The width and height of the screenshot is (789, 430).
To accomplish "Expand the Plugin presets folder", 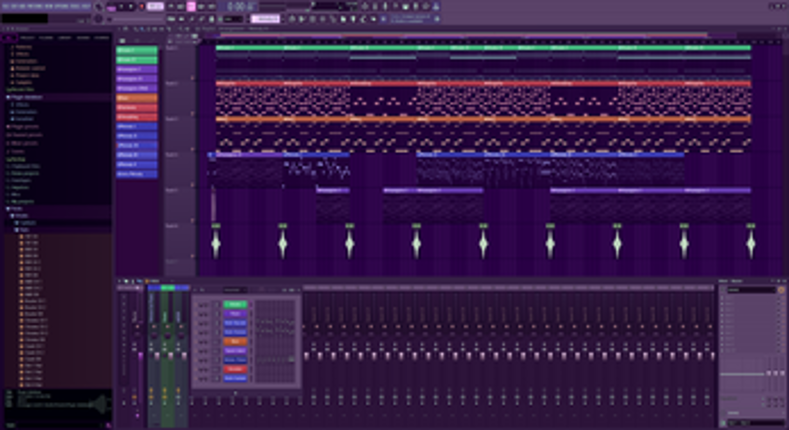I will [25, 127].
